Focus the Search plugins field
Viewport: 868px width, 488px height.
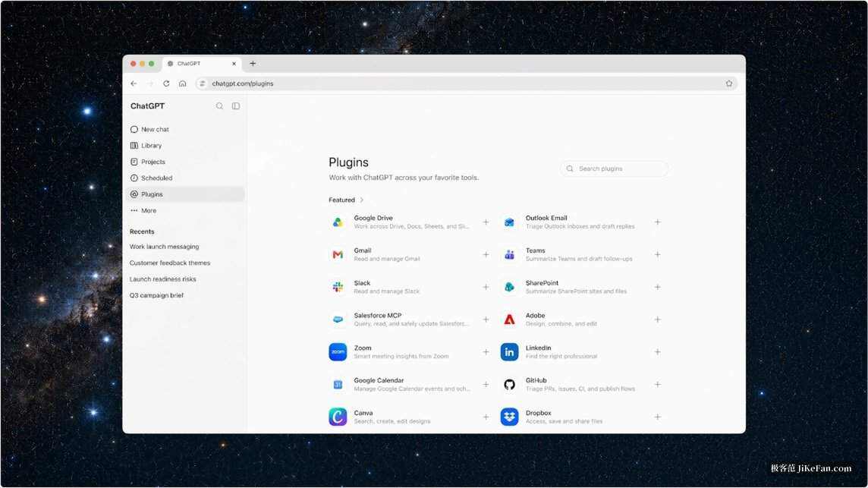(614, 168)
